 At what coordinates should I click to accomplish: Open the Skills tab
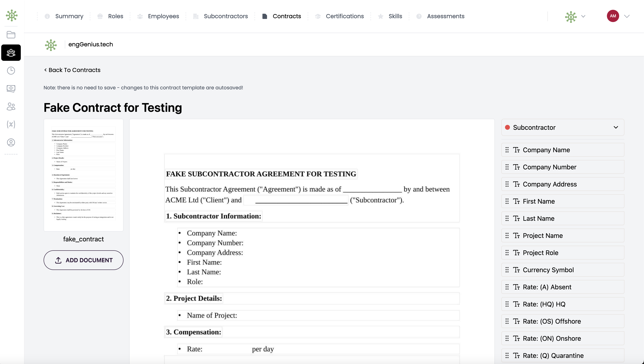click(395, 16)
